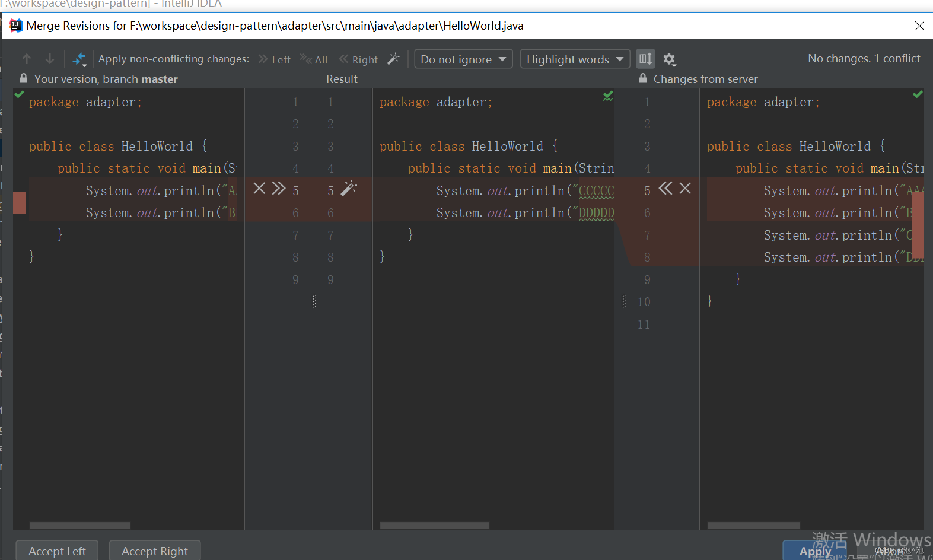Accept right change double-arrow icon
933x560 pixels.
(665, 189)
